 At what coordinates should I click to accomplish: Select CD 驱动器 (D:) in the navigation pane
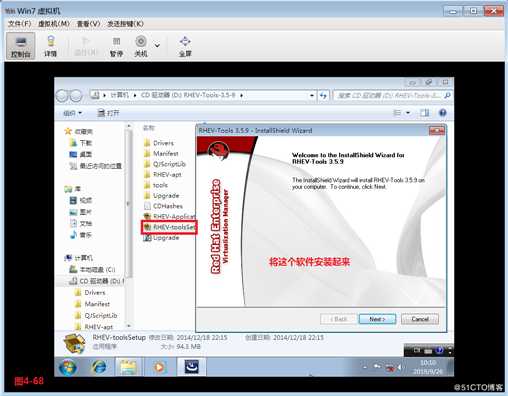tap(96, 281)
